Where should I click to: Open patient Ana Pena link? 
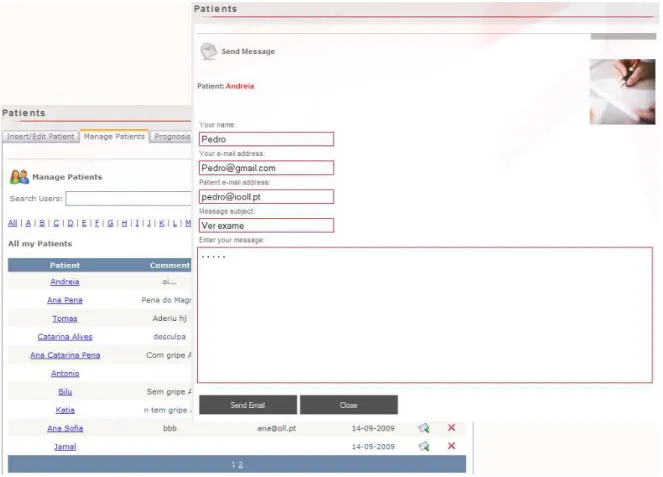click(65, 300)
